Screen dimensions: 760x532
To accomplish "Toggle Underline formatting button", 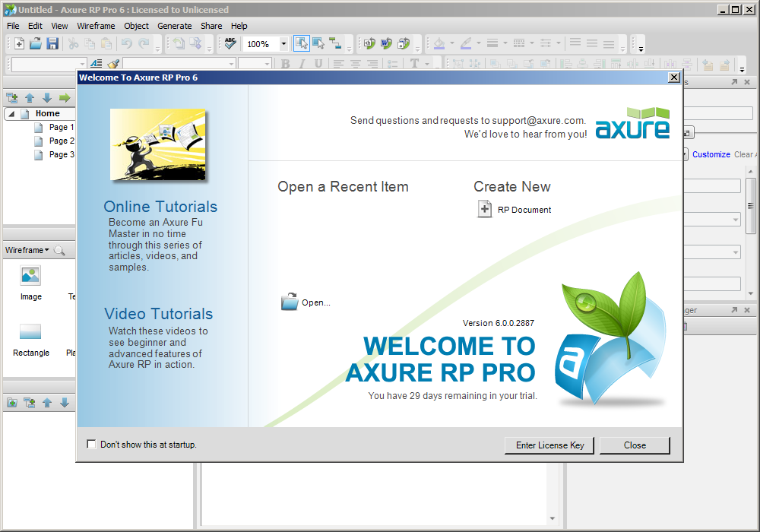I will [318, 64].
